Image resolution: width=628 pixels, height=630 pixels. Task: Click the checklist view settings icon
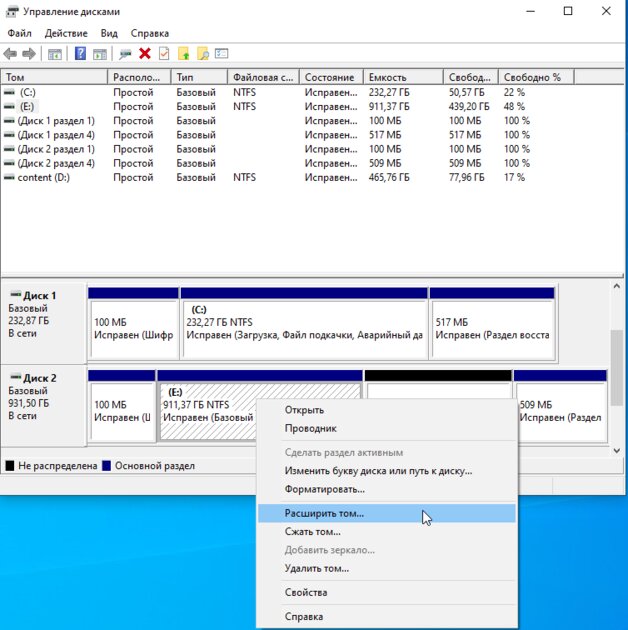[221, 53]
